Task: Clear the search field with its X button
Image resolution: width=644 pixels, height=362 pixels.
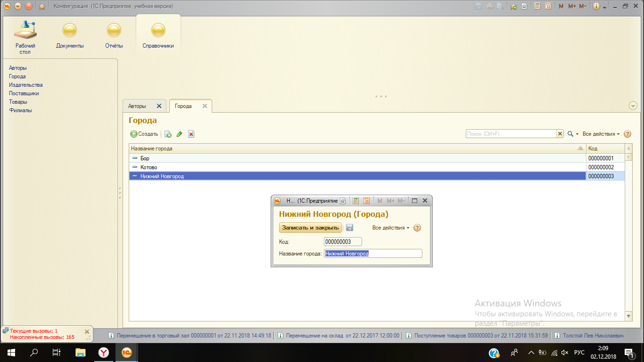Action: click(x=560, y=134)
